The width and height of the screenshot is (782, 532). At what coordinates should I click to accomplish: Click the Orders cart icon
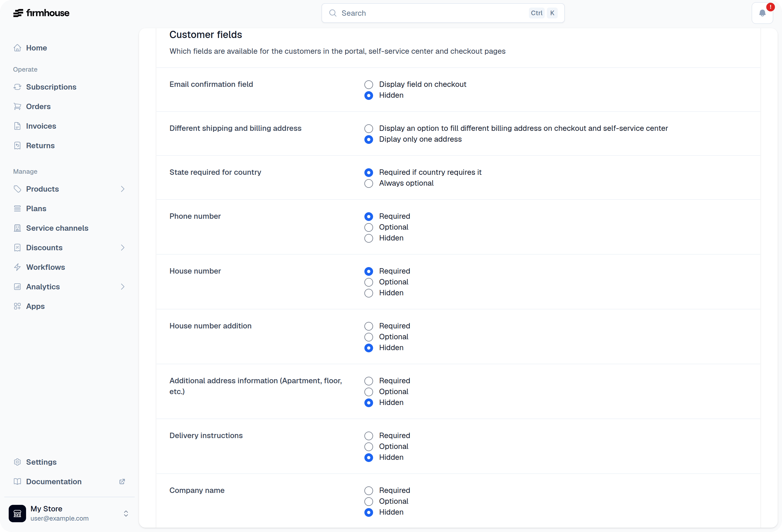pos(17,106)
